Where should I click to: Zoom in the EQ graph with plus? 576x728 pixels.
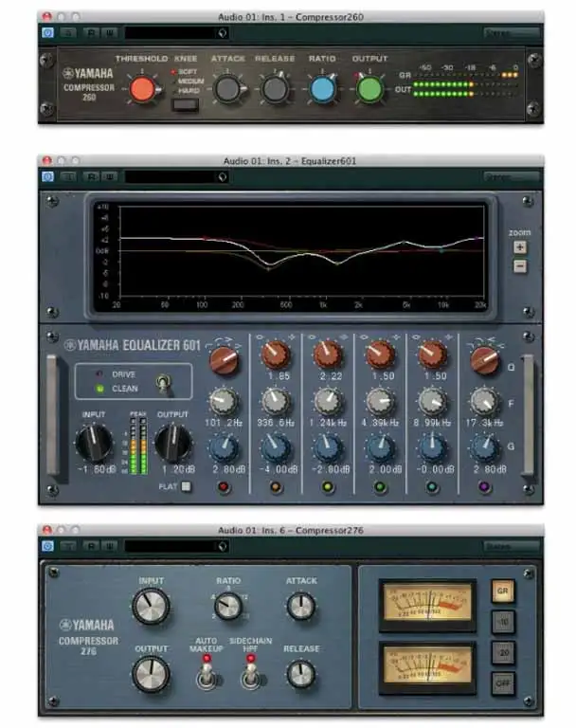tap(520, 247)
